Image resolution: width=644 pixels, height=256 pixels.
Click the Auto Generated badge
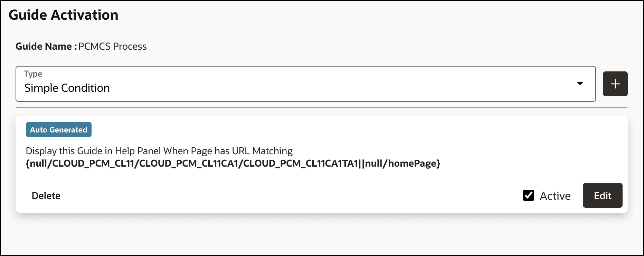click(x=58, y=129)
